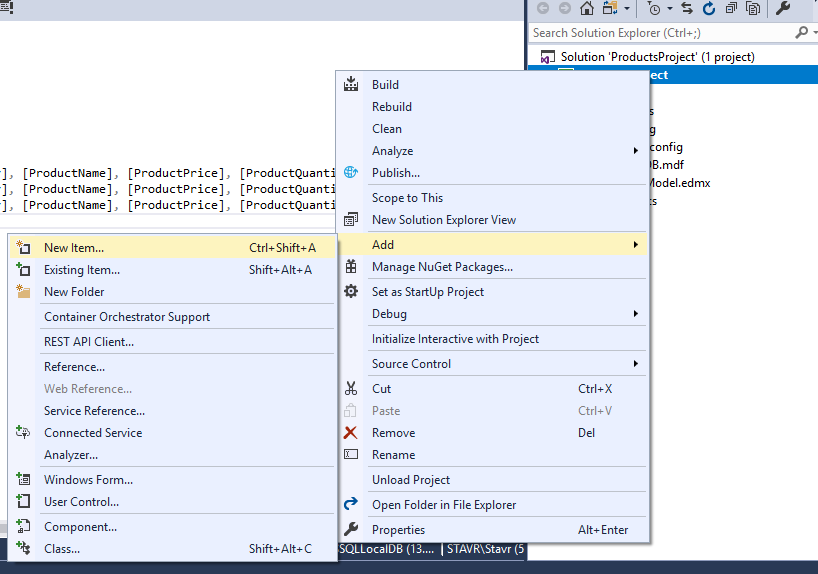This screenshot has width=818, height=574.
Task: Click Sync with Active Document arrows icon
Action: (687, 8)
